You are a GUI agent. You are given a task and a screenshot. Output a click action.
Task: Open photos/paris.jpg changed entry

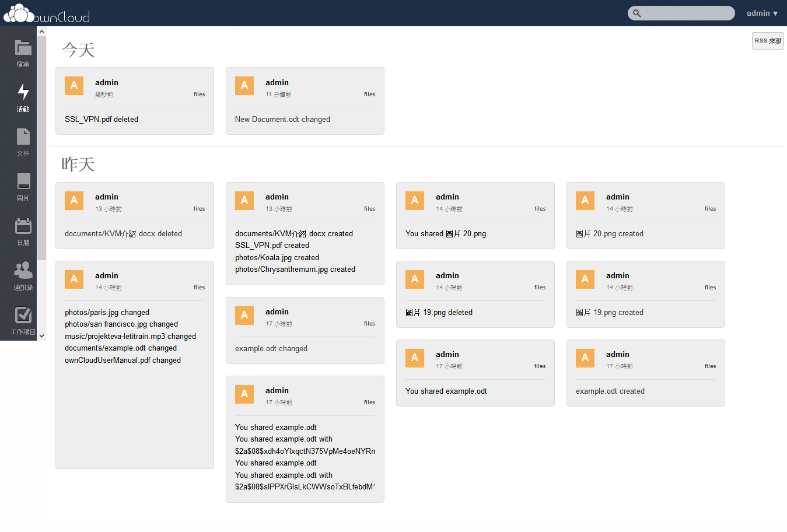point(107,313)
